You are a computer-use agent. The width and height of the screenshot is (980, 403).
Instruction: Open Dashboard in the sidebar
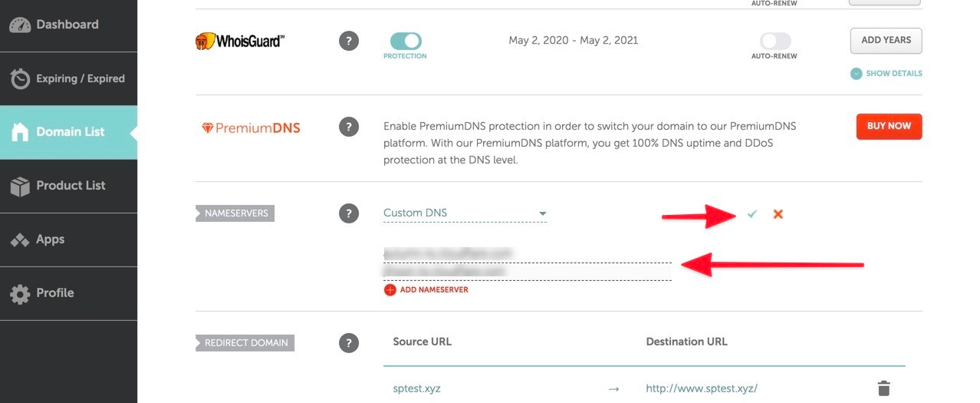[x=68, y=25]
